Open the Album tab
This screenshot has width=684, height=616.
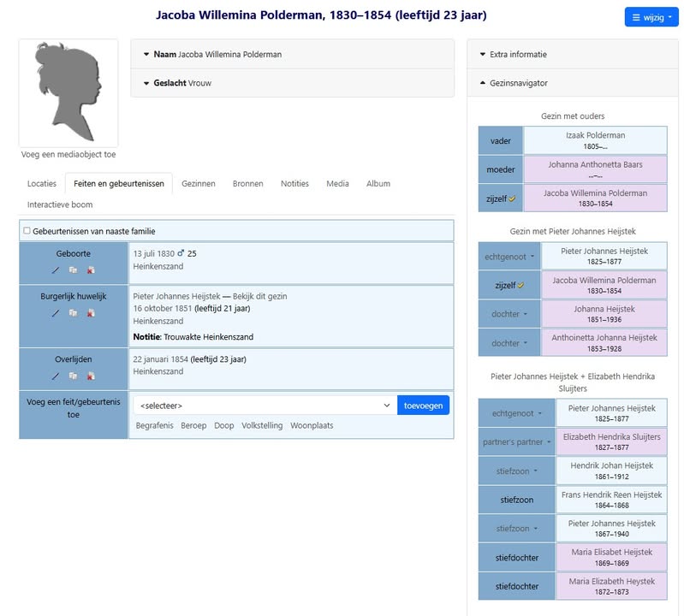(x=378, y=184)
